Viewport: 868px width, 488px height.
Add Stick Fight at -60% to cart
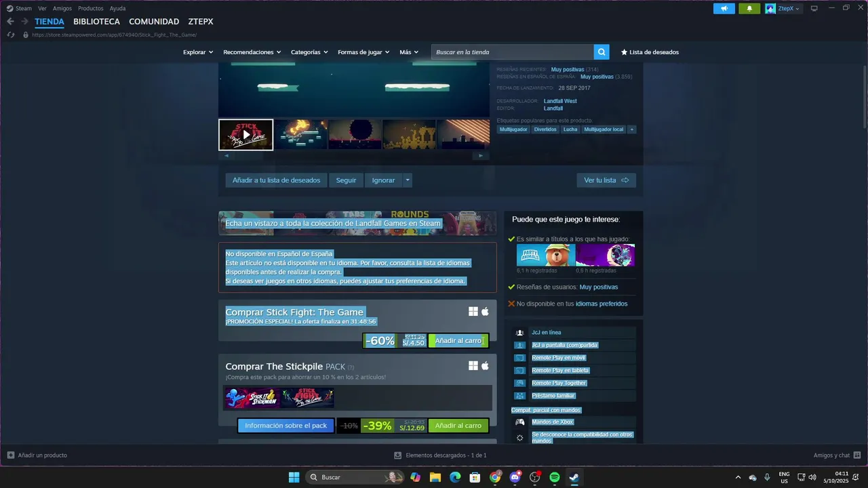458,341
